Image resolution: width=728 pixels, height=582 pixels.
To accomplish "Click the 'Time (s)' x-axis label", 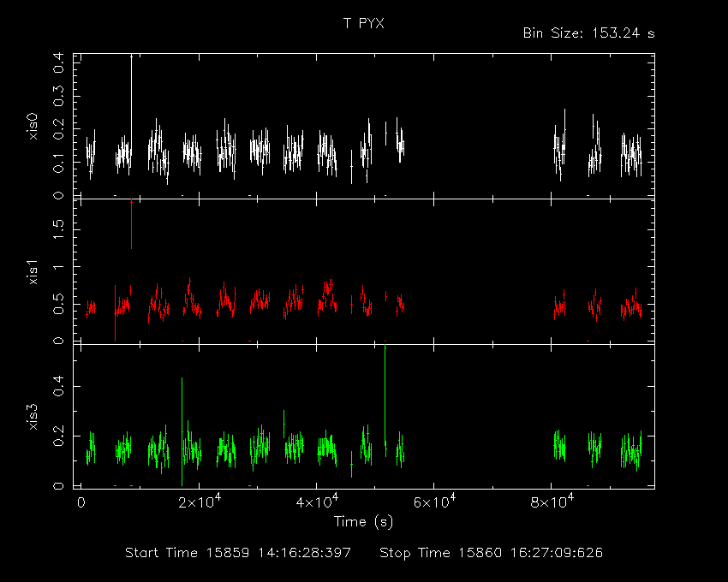I will coord(363,522).
